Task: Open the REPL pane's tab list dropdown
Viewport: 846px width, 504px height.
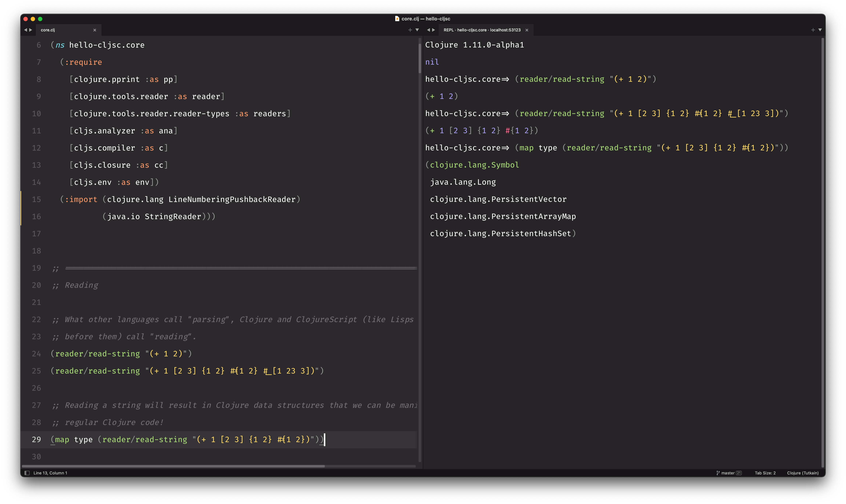Action: (820, 30)
